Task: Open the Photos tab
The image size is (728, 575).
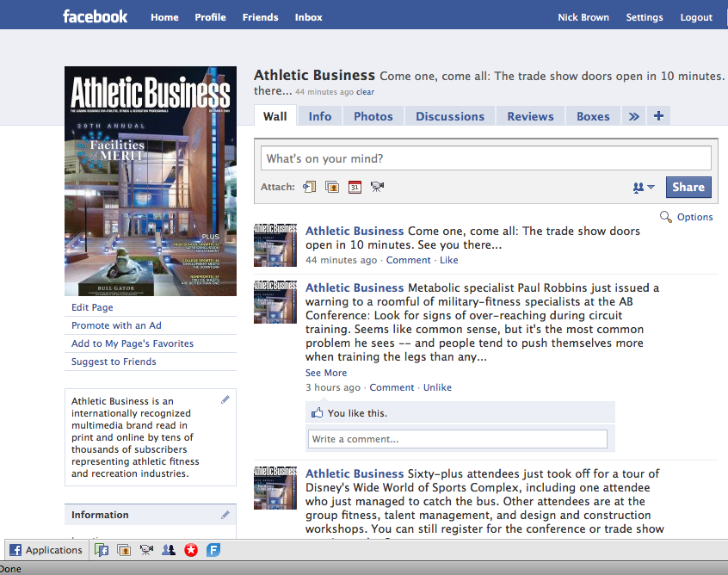Action: pos(373,116)
